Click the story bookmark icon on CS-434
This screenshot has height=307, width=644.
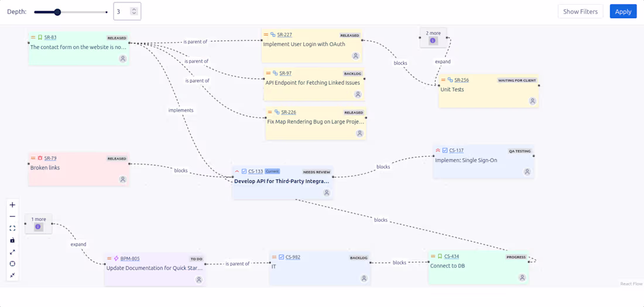coord(440,256)
